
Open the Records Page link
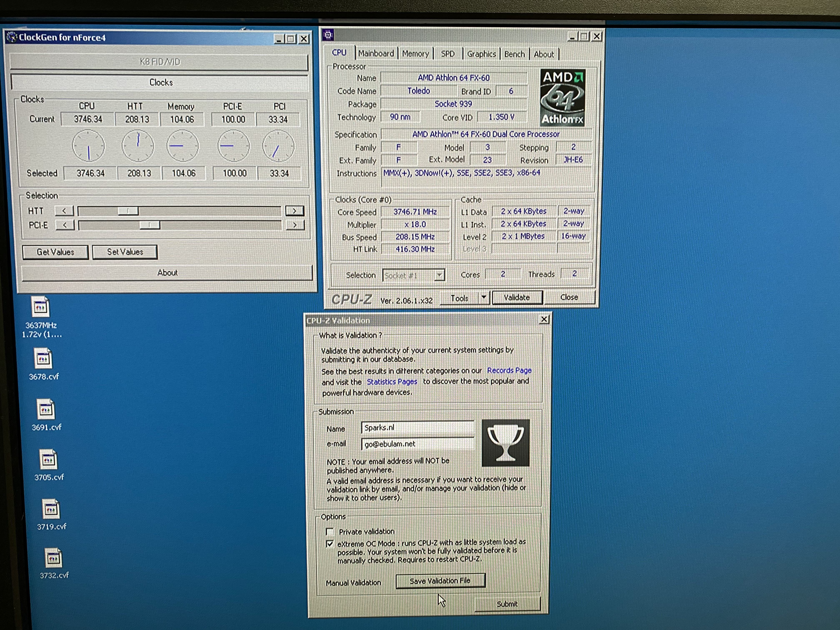tap(509, 370)
